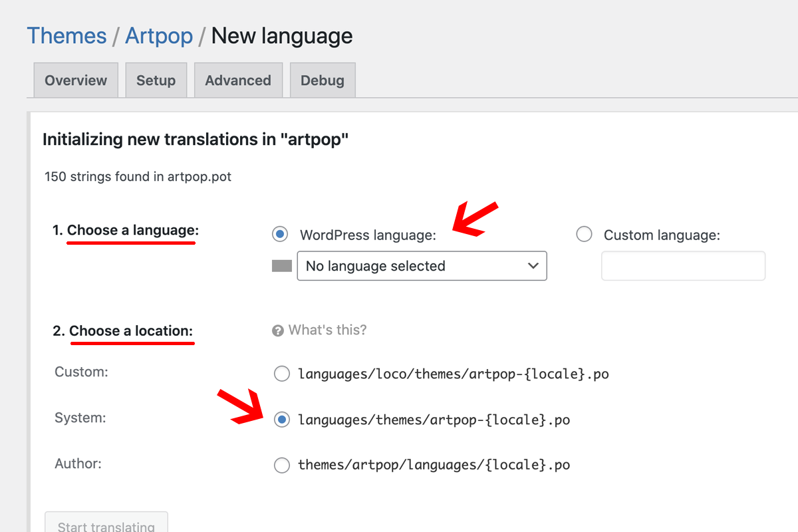Select the Custom language radio button
The image size is (798, 532).
(x=584, y=234)
